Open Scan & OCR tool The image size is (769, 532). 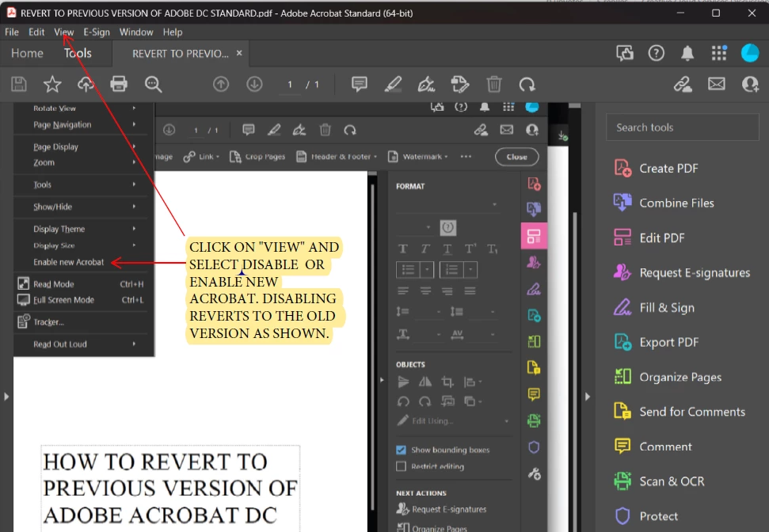point(659,481)
